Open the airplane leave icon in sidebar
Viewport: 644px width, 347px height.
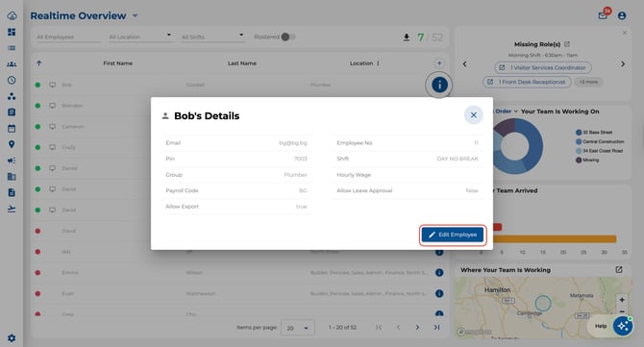[12, 209]
